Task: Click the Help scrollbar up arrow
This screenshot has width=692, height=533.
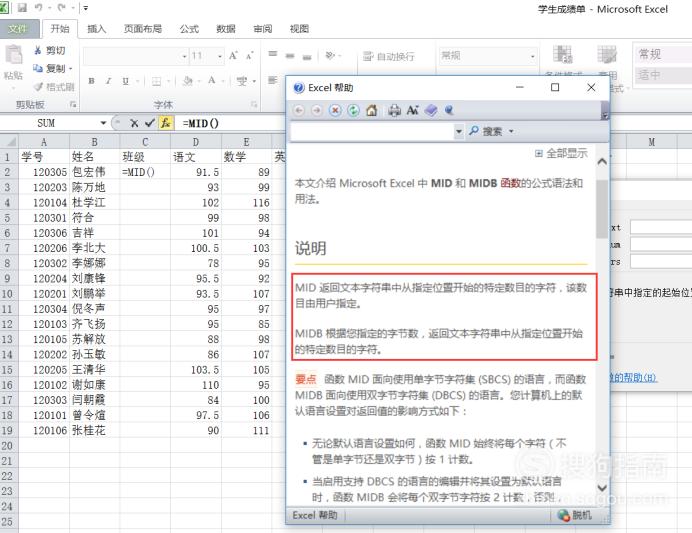Action: pos(602,161)
